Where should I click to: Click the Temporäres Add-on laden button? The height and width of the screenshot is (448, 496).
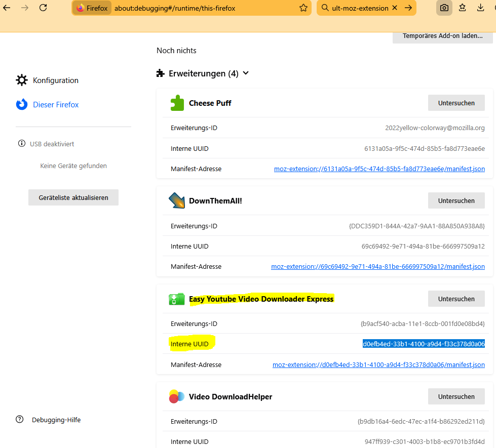pos(442,36)
